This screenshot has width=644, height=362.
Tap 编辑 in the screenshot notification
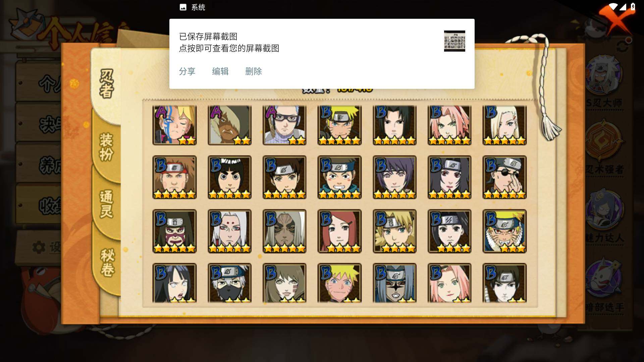tap(220, 71)
